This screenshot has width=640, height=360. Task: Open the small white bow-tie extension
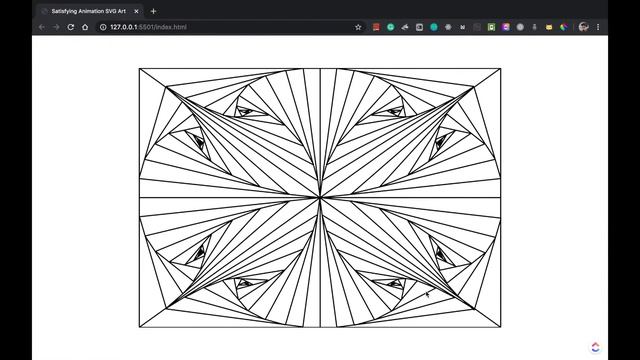click(x=462, y=27)
